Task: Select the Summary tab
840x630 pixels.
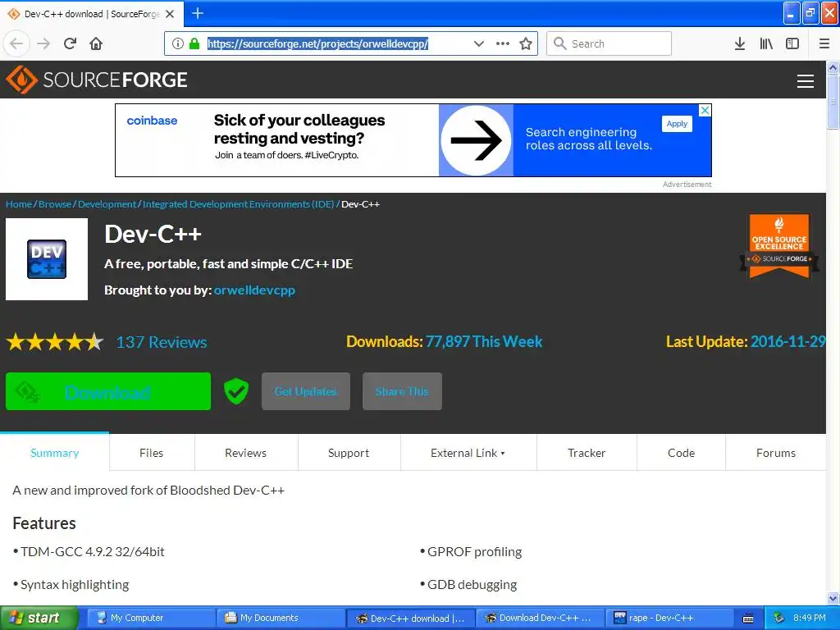Action: 55,453
